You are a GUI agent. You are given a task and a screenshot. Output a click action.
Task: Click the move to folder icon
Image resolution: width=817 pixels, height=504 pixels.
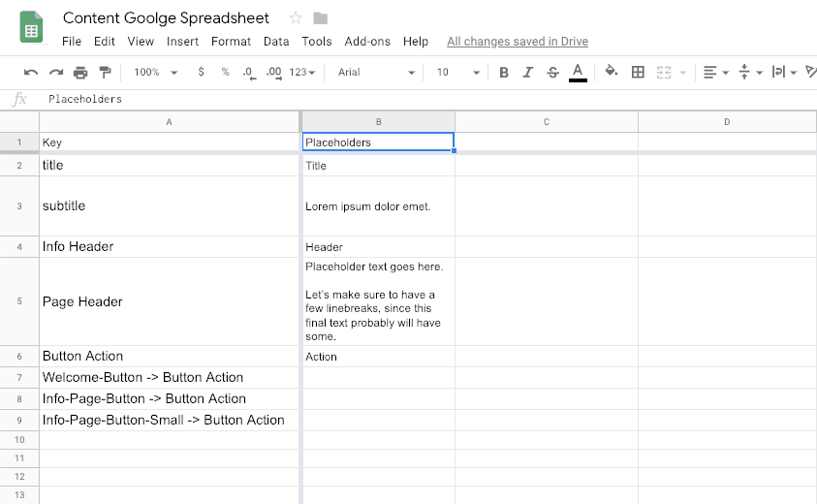point(321,18)
